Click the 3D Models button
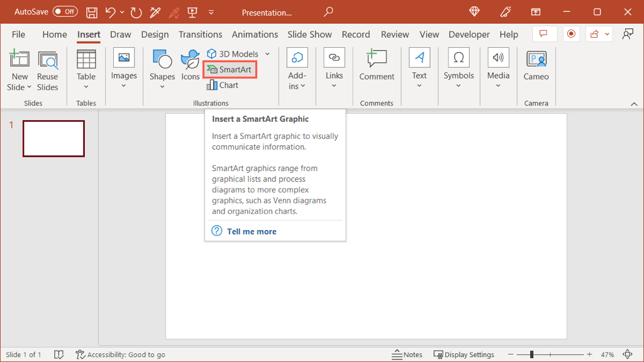This screenshot has height=362, width=644. 233,54
